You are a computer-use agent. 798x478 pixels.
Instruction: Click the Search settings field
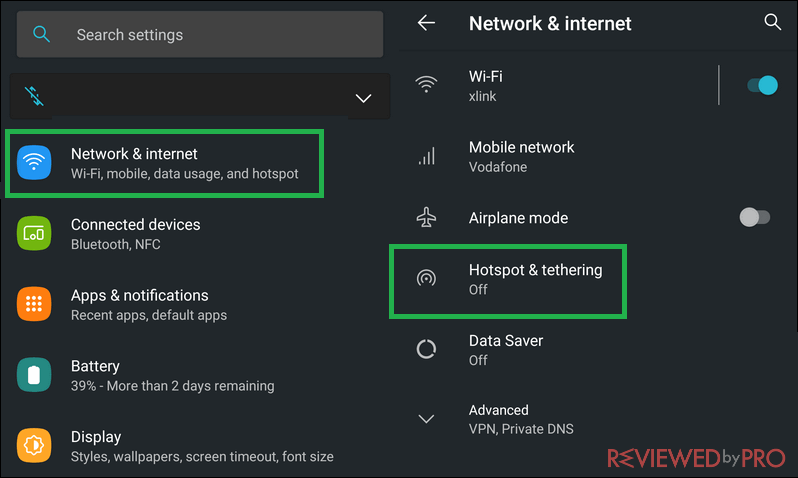(200, 35)
